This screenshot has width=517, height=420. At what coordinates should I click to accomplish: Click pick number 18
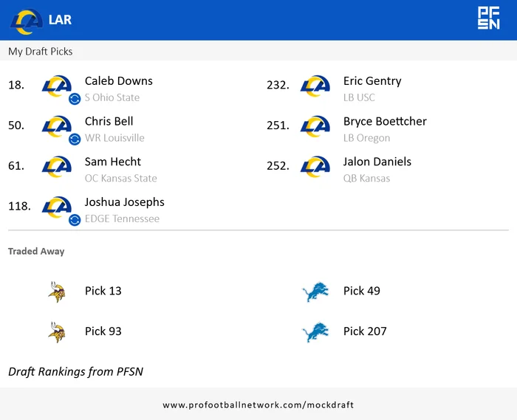point(16,85)
